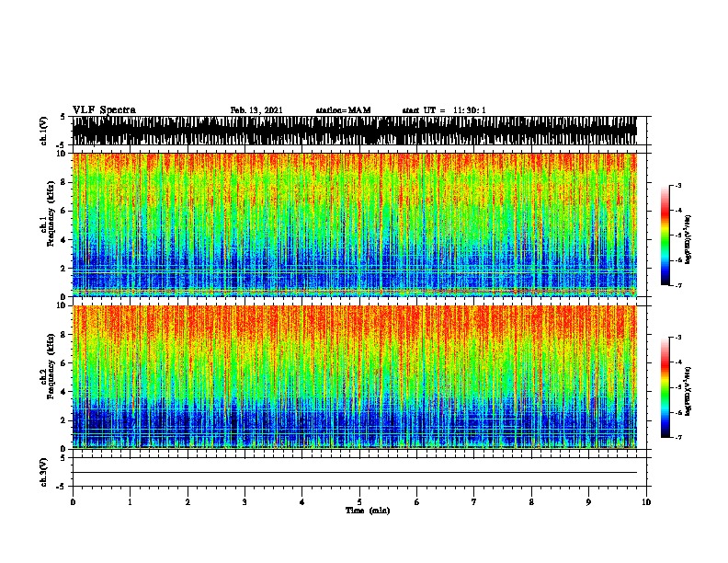The height and width of the screenshot is (563, 728).
Task: Click the time axis tick label '5'
Action: pyautogui.click(x=359, y=502)
